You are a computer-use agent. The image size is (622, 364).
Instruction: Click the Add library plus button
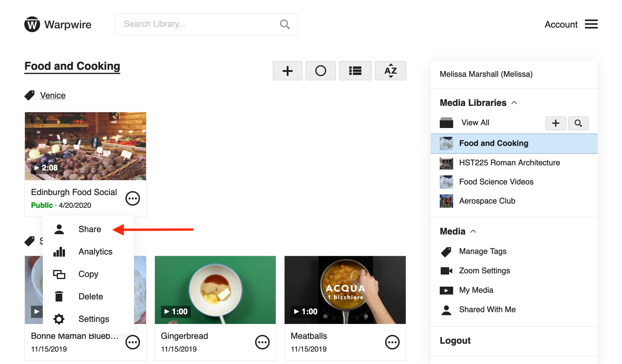point(556,123)
